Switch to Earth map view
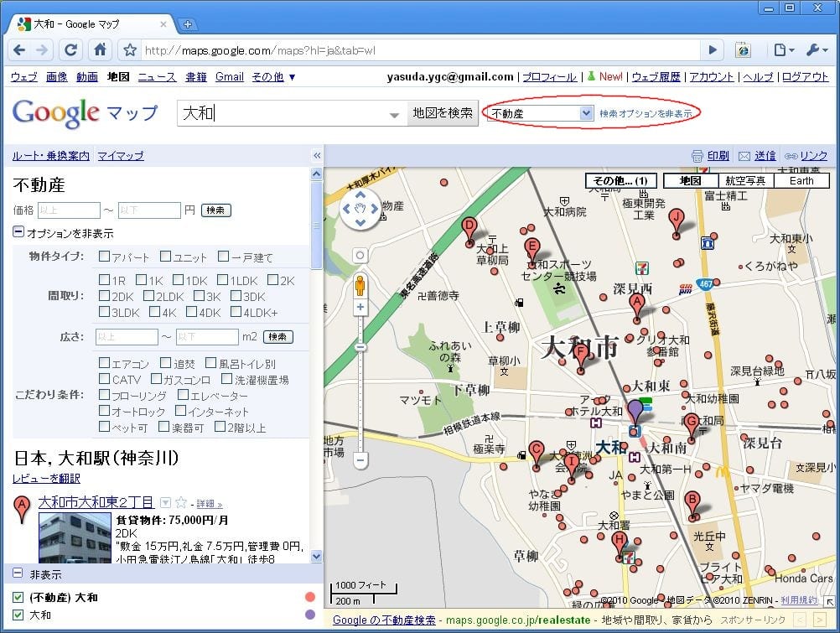 click(801, 180)
